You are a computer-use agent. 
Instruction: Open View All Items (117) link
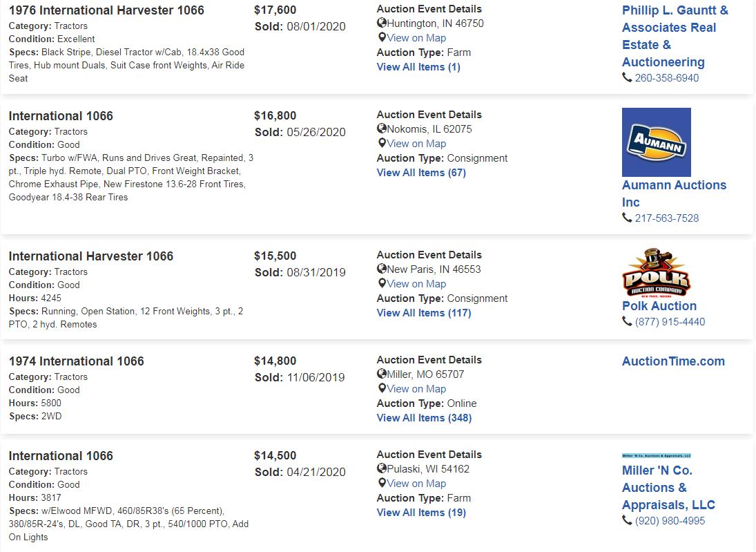(424, 313)
